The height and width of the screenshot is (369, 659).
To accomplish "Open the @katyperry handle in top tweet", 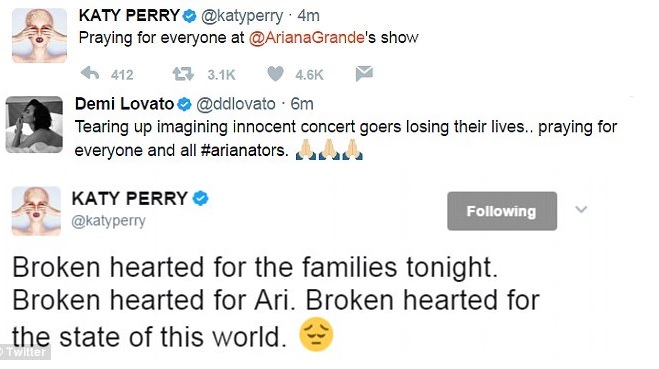I will pos(242,16).
